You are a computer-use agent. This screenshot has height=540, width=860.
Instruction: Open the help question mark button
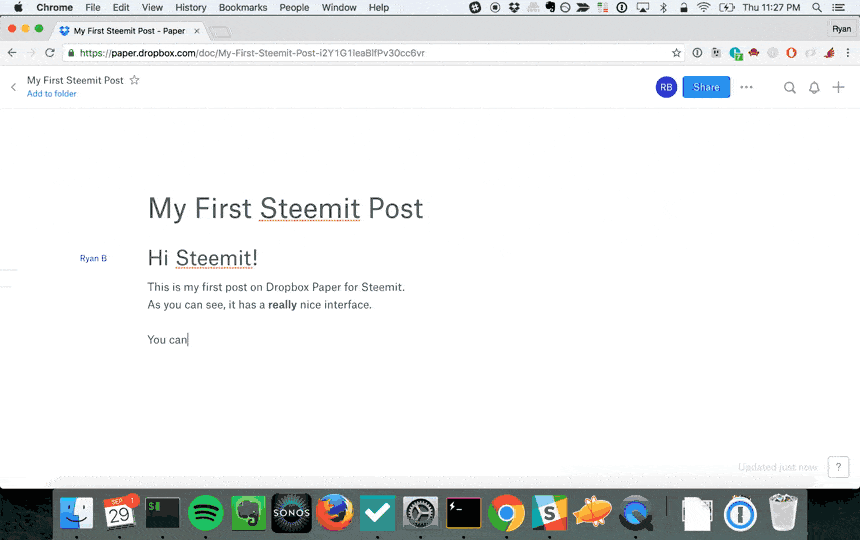[838, 467]
